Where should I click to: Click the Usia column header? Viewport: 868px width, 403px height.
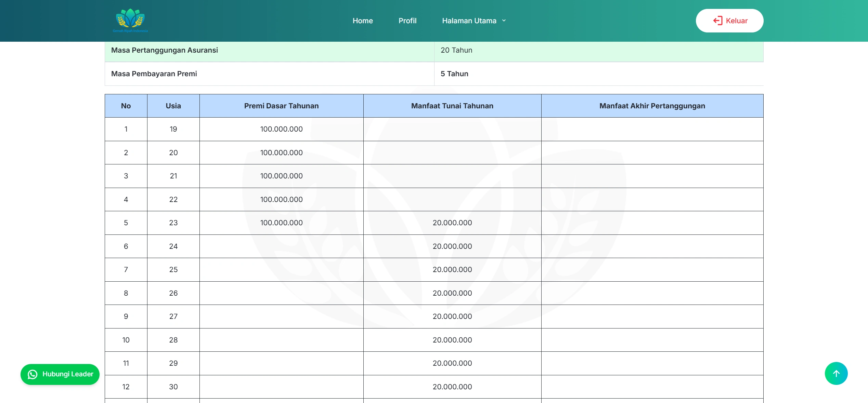pos(173,106)
